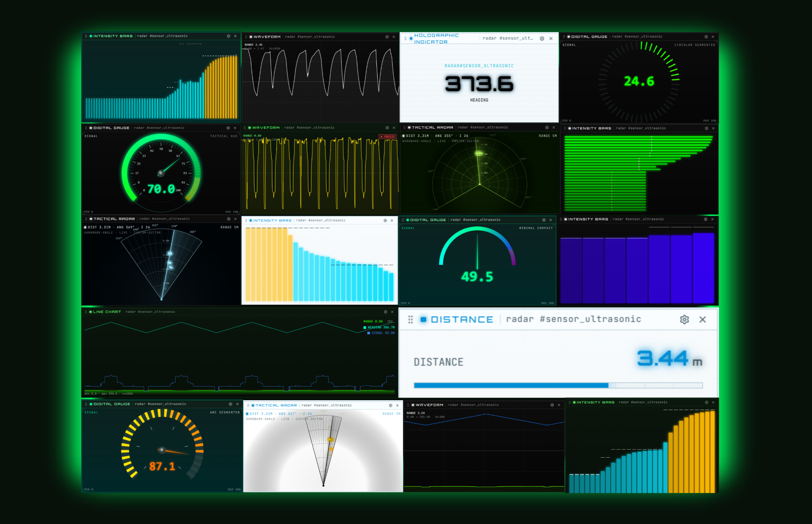The image size is (812, 524).
Task: Click the 3.44 m distance value
Action: point(669,358)
